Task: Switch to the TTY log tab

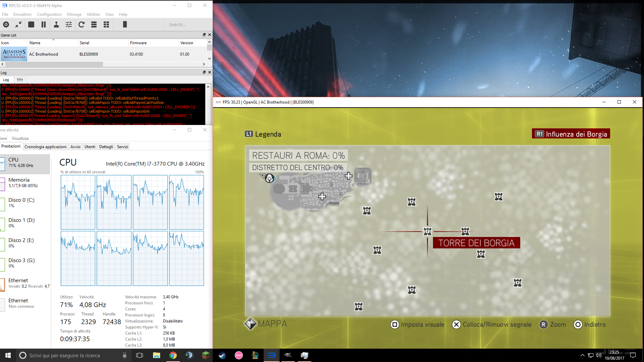Action: [20, 80]
